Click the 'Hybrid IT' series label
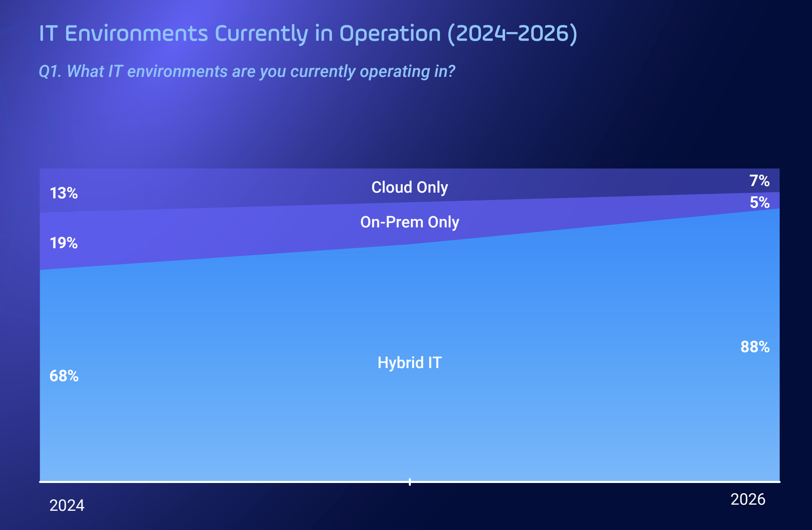This screenshot has width=812, height=530. pos(410,363)
